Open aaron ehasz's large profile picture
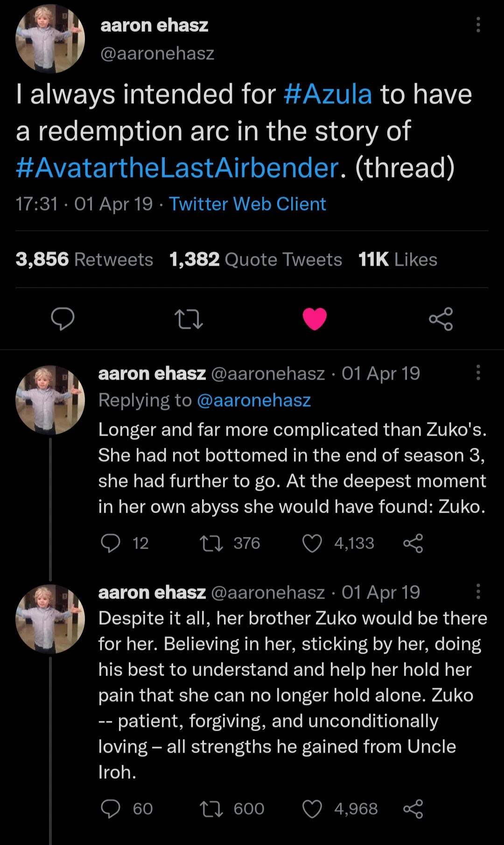The height and width of the screenshot is (845, 504). [50, 39]
